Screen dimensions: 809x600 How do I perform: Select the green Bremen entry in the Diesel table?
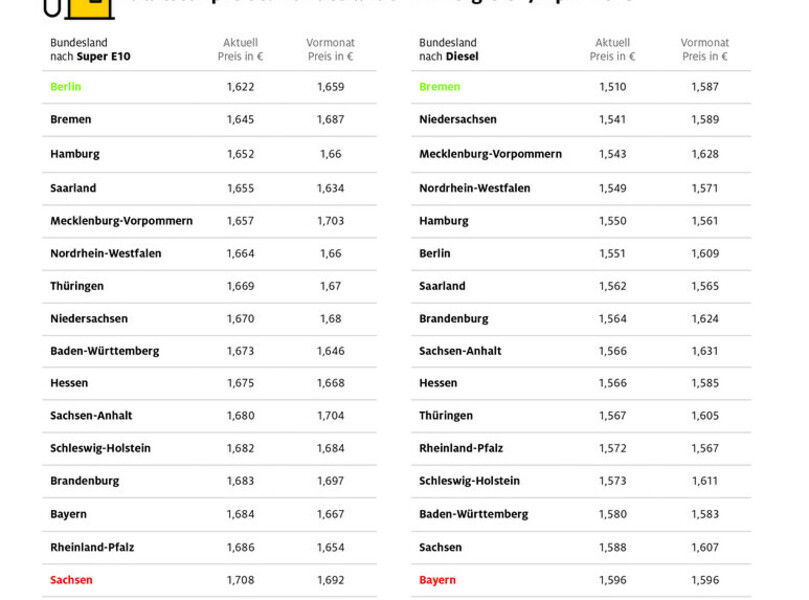pyautogui.click(x=439, y=87)
